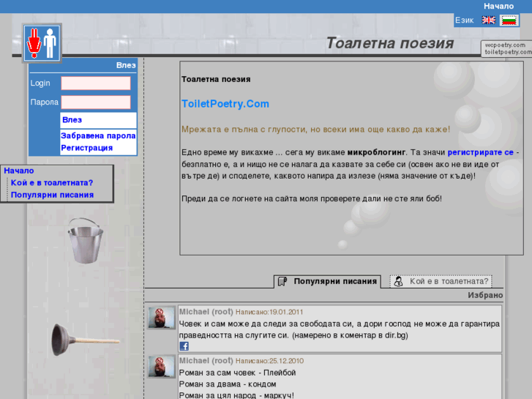The width and height of the screenshot is (532, 399).
Task: Open Начало in the top blue bar
Action: 498,6
